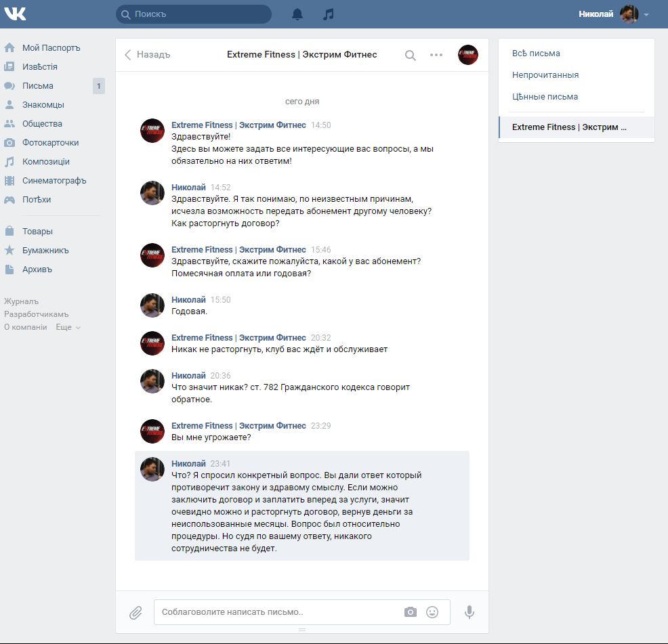Click chat title Extreme Fitness in header
This screenshot has height=644, width=668.
[x=301, y=55]
